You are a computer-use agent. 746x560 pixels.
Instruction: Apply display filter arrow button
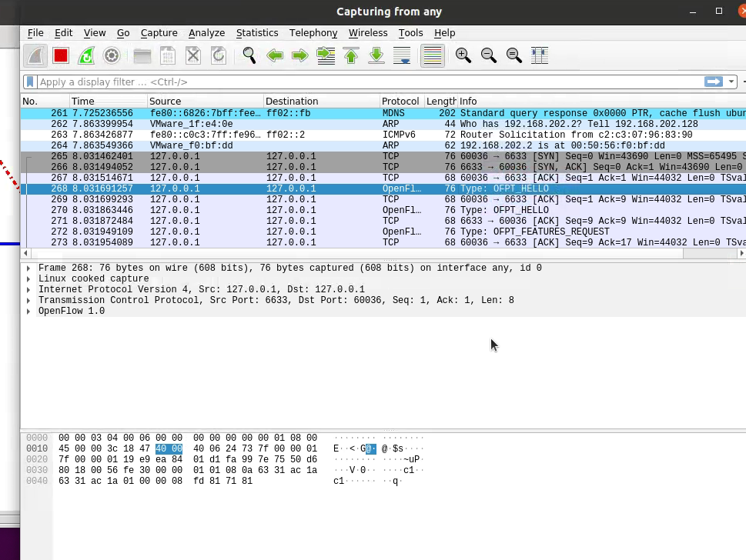coord(713,82)
